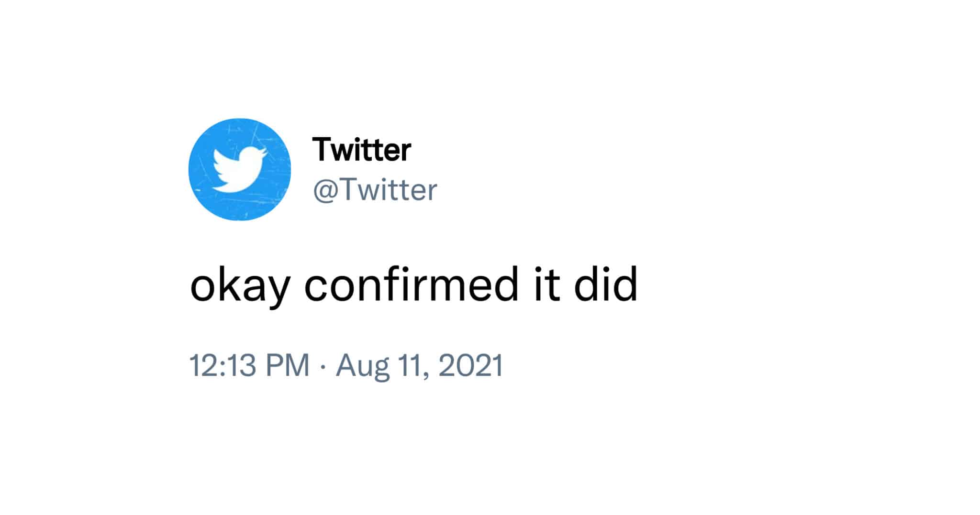This screenshot has width=980, height=515.
Task: Click the year '2021' in the date
Action: (x=470, y=366)
